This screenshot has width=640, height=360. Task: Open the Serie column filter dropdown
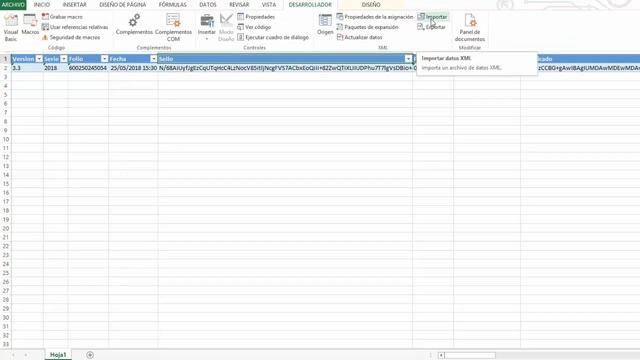click(x=64, y=59)
